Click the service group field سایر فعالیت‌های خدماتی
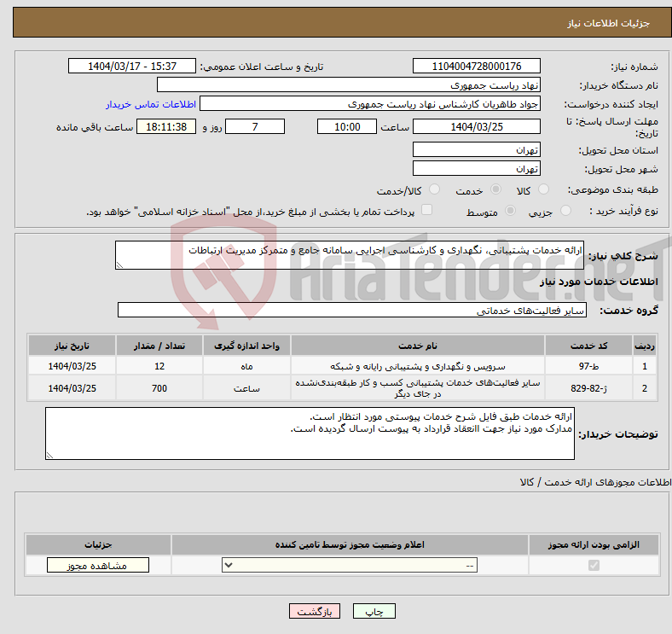Screen dimensions: 672x634 click(352, 310)
